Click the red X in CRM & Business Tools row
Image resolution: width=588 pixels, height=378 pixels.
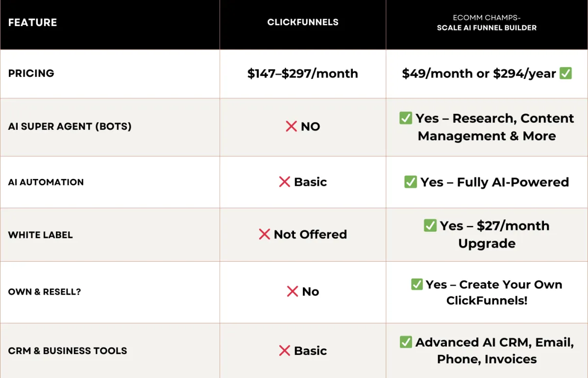(285, 351)
